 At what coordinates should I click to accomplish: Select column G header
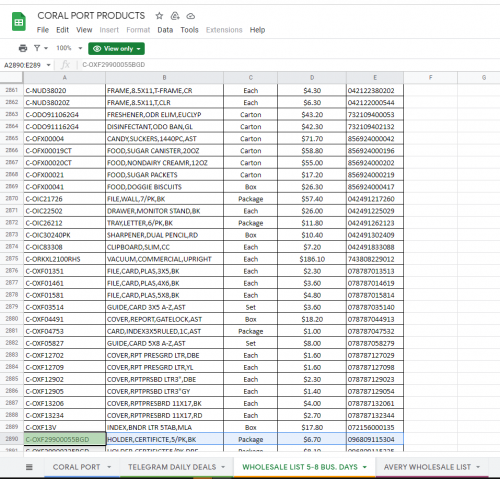coord(479,77)
